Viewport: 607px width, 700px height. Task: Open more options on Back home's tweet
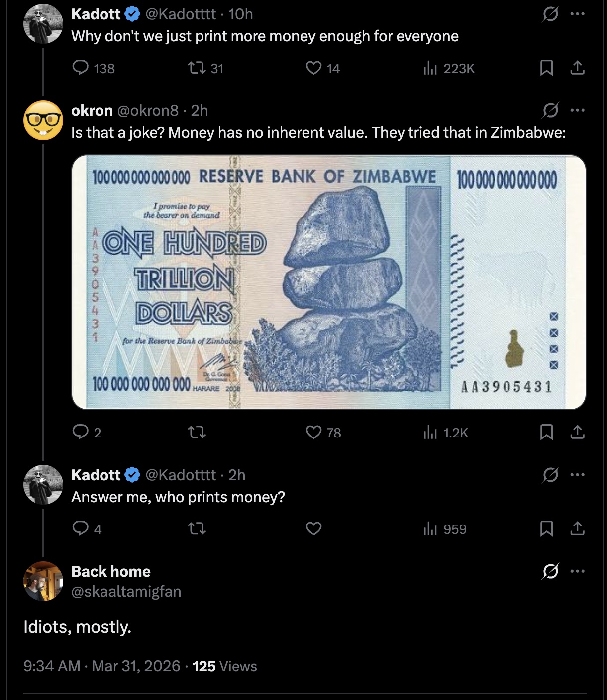577,571
